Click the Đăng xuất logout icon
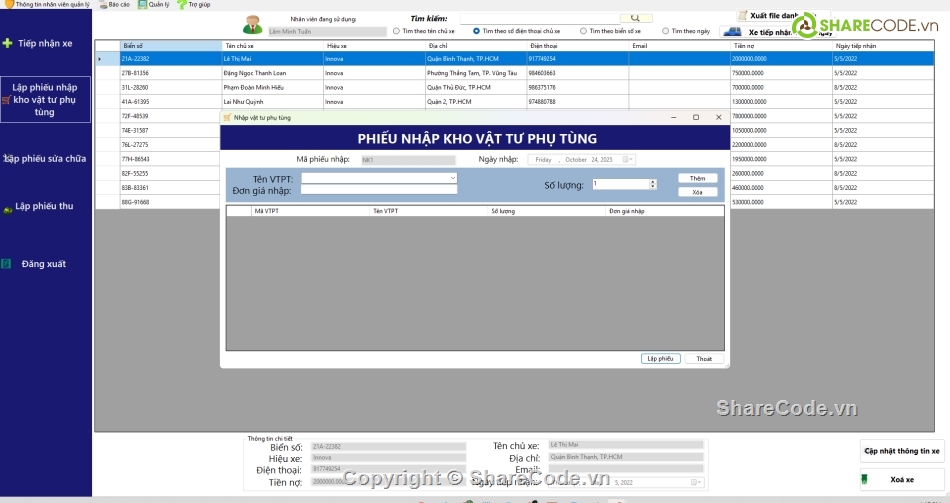This screenshot has height=503, width=950. click(6, 264)
